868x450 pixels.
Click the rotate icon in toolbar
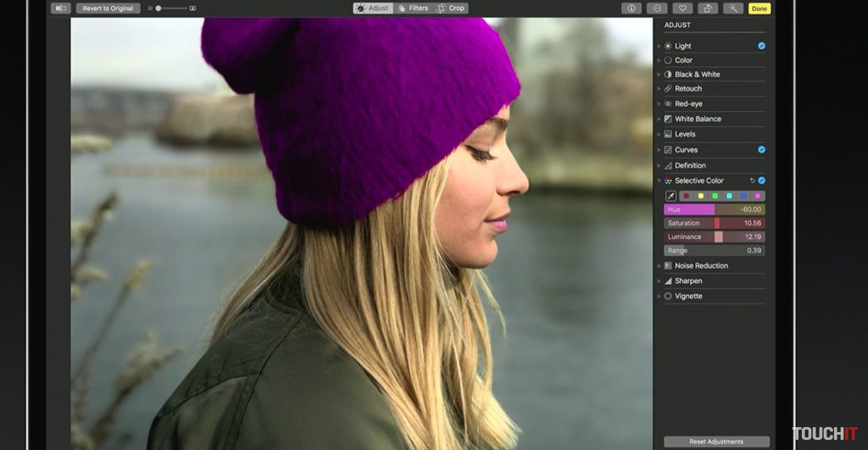click(x=708, y=8)
